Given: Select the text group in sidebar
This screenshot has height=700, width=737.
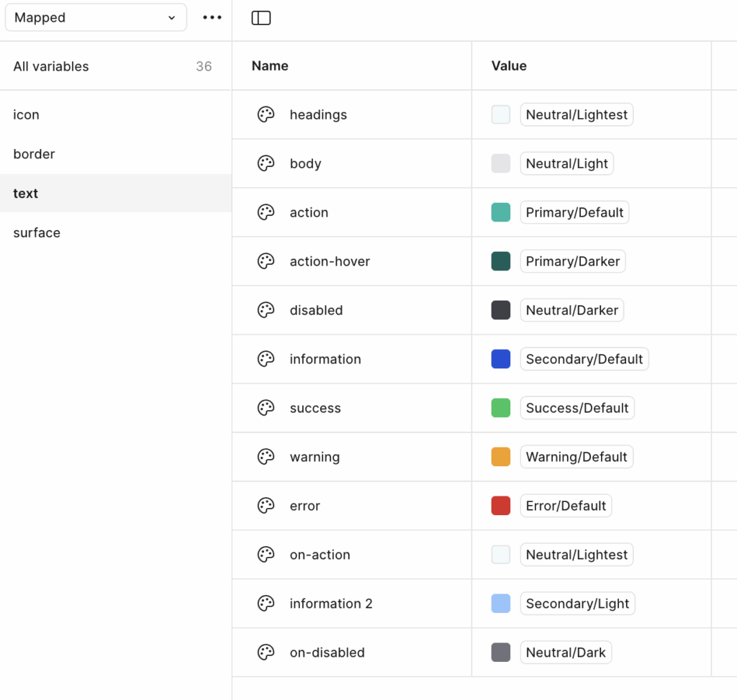Looking at the screenshot, I should (26, 194).
